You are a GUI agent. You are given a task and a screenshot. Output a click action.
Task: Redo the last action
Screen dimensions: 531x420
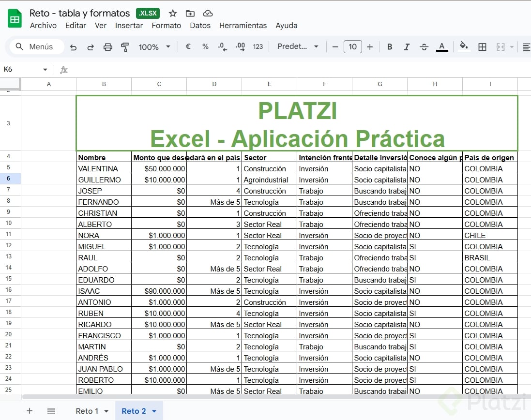91,47
